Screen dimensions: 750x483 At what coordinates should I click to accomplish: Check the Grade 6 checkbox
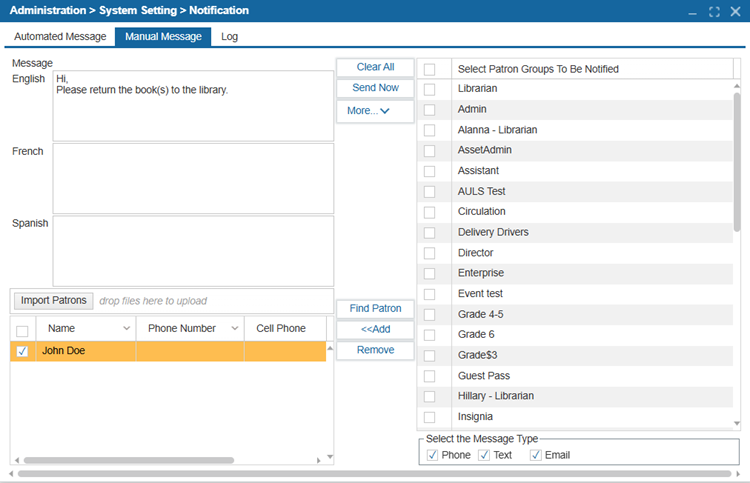(x=430, y=335)
